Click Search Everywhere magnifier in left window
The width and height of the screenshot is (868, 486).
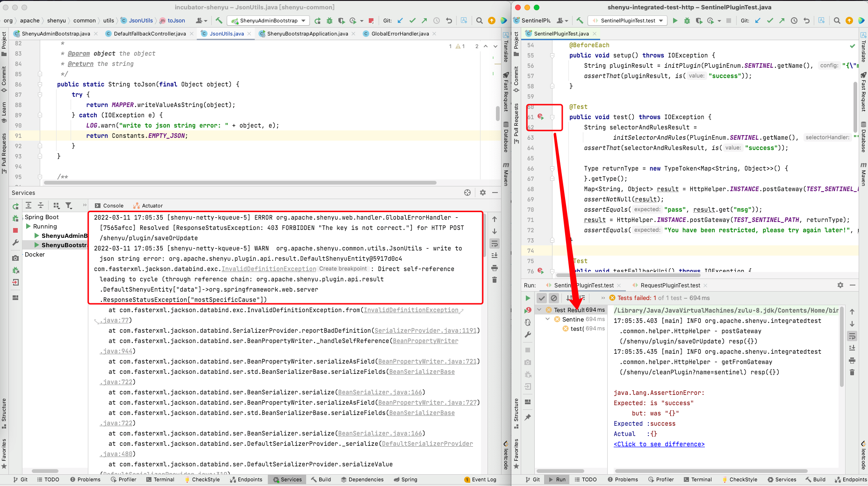coord(479,21)
